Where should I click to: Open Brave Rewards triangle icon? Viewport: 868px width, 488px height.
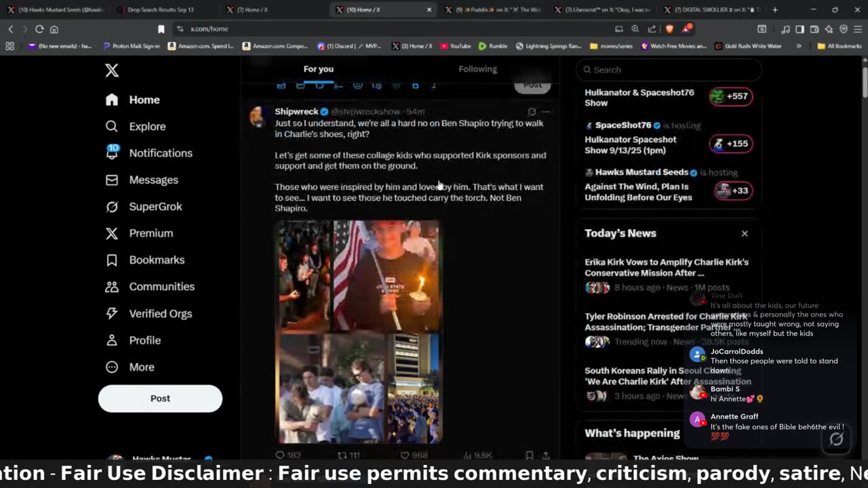pos(687,29)
